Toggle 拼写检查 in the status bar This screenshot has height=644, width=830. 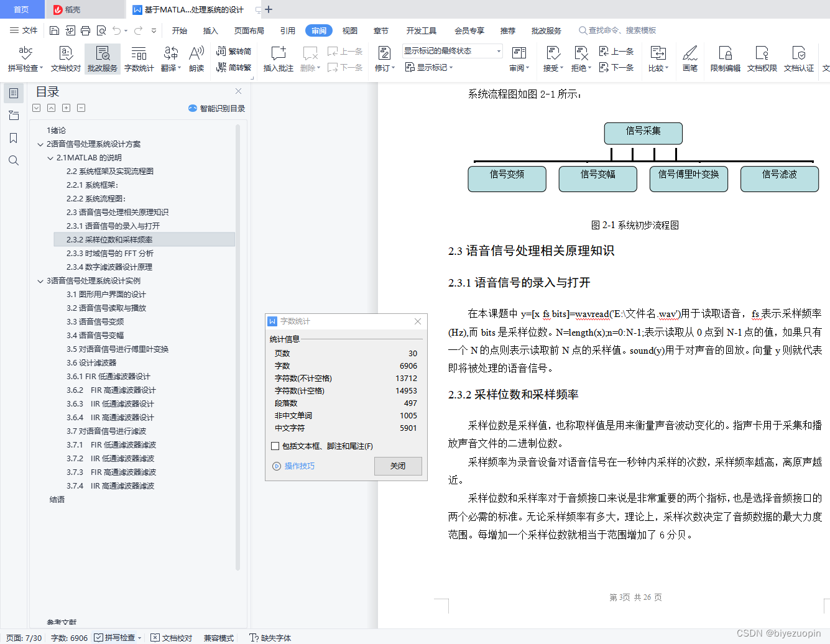[118, 638]
